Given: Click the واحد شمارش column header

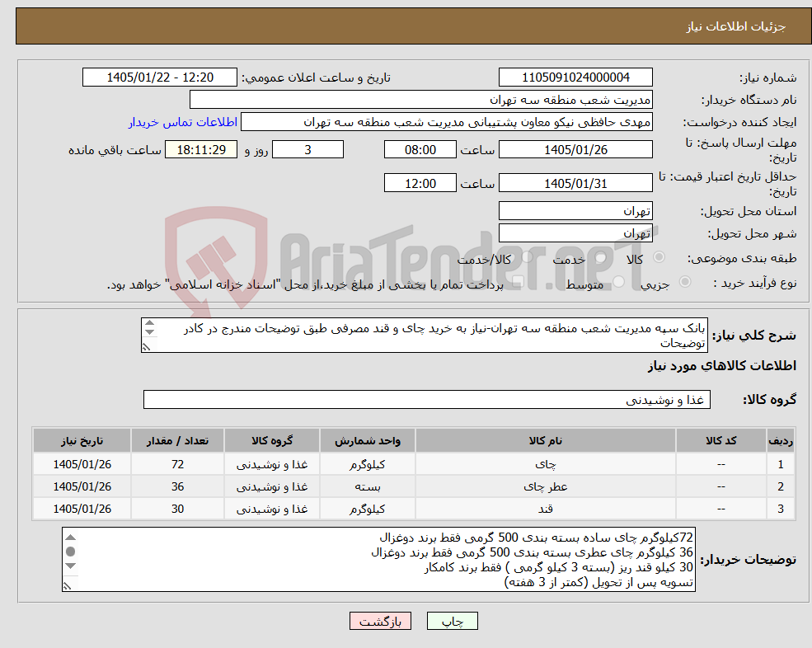Looking at the screenshot, I should coord(367,441).
